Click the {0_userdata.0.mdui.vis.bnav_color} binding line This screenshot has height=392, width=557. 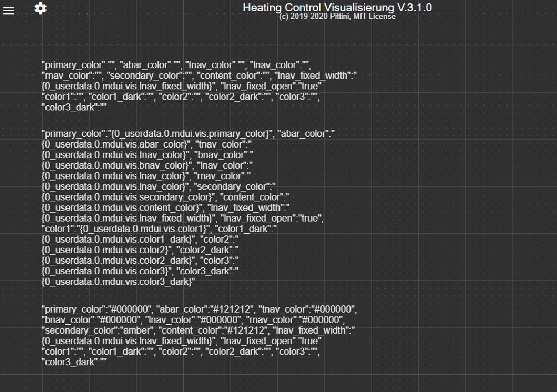pyautogui.click(x=113, y=165)
